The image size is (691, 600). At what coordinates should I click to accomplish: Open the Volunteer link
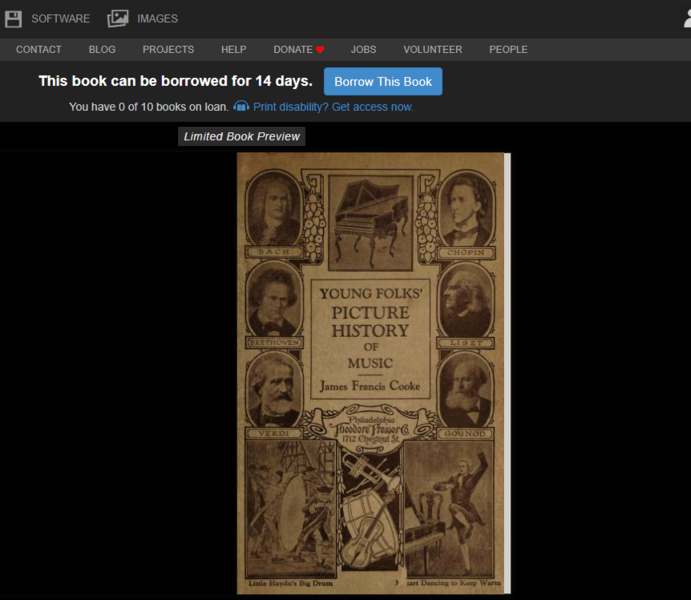433,49
